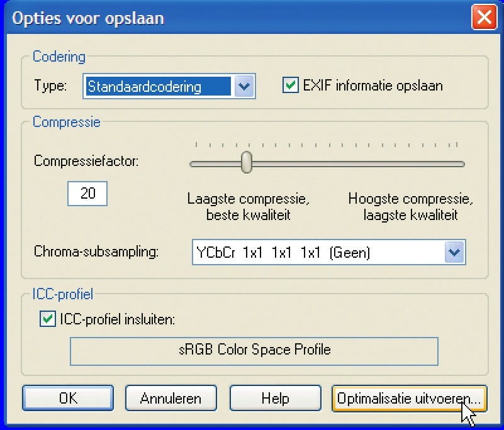Click the sRGB Color Space Profile box
The width and height of the screenshot is (504, 430).
[254, 350]
